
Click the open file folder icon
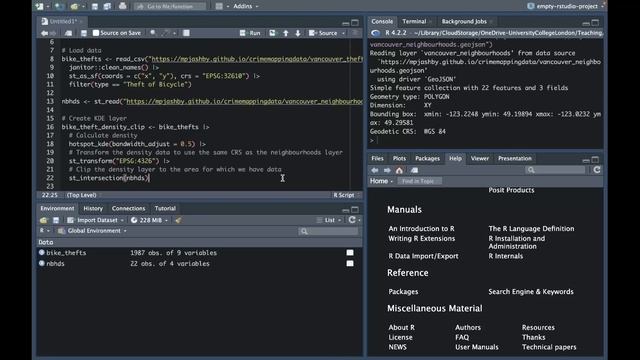[74, 6]
